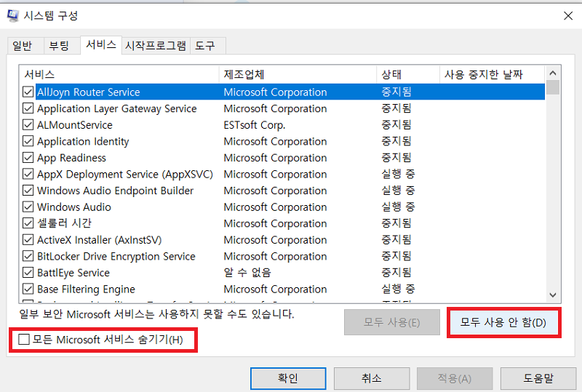Toggle Application Layer Gateway Service checkbox
The image size is (582, 392).
[28, 108]
